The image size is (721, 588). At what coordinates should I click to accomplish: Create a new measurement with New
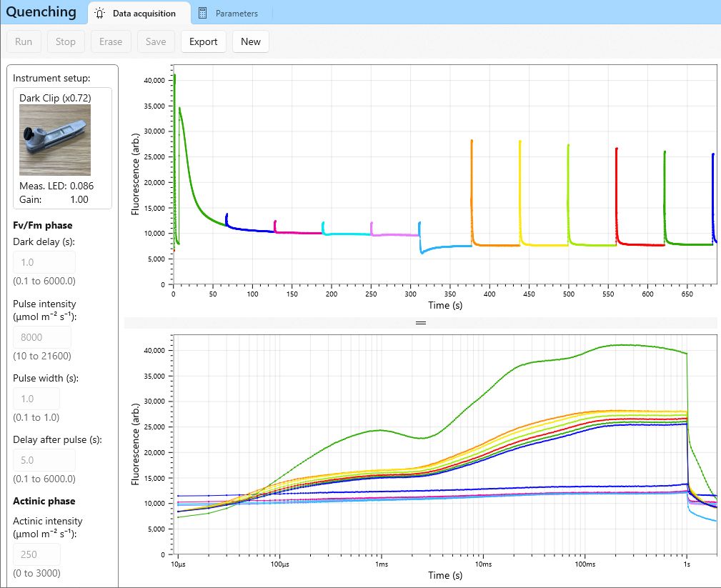(251, 41)
